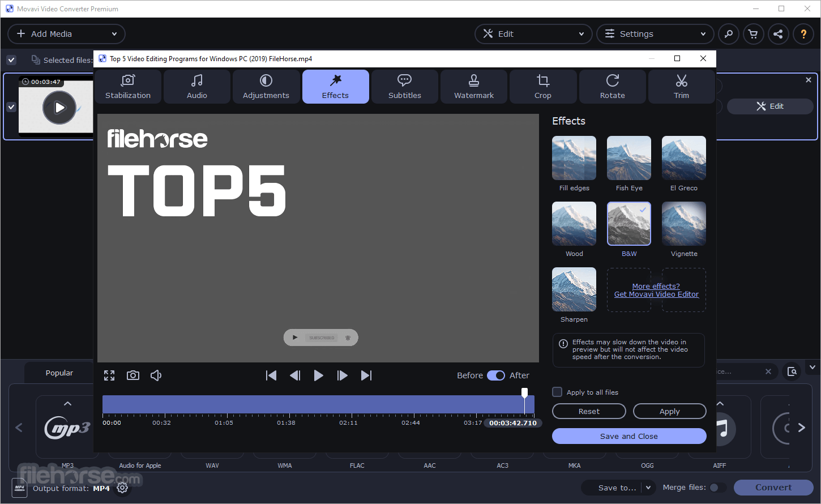Step back one frame
The height and width of the screenshot is (504, 821).
pyautogui.click(x=295, y=375)
